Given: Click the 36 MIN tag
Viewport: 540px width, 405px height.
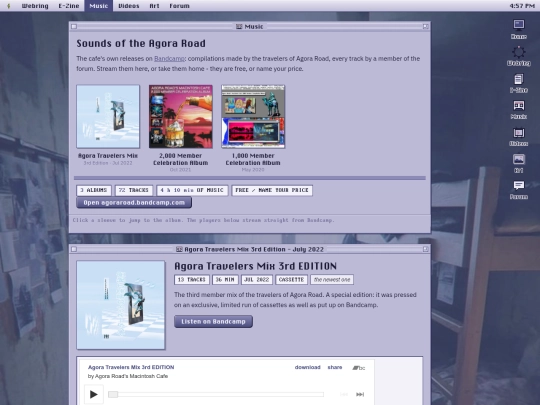Looking at the screenshot, I should (x=225, y=280).
